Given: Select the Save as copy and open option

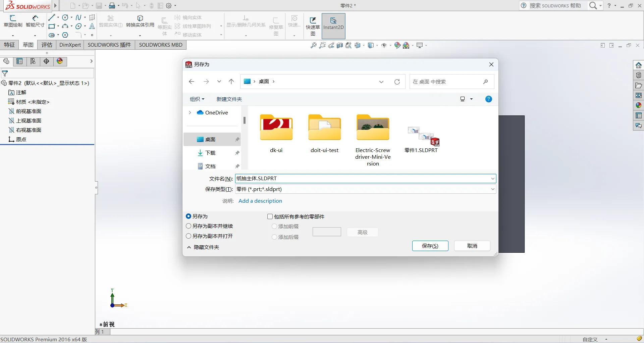Looking at the screenshot, I should click(x=209, y=236).
